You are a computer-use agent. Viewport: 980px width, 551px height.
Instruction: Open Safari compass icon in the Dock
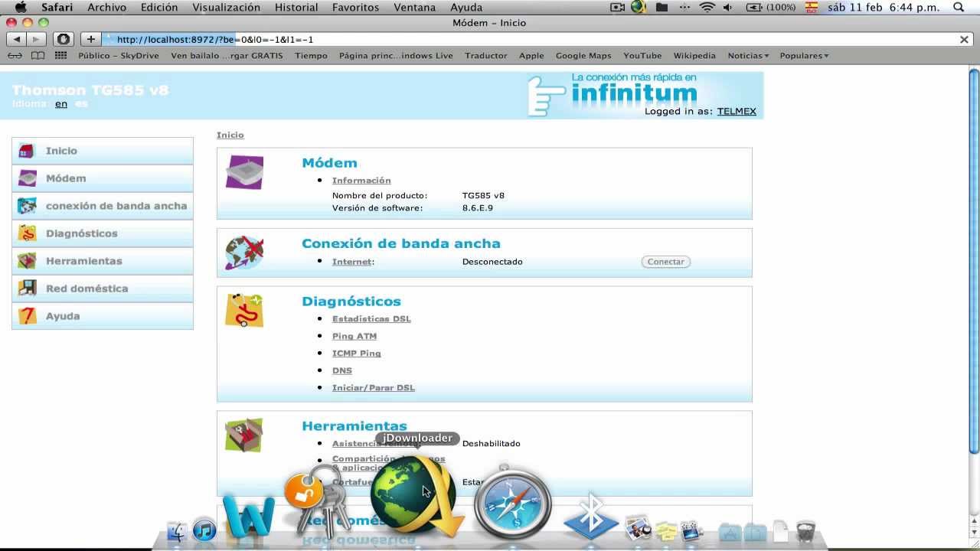[x=512, y=501]
